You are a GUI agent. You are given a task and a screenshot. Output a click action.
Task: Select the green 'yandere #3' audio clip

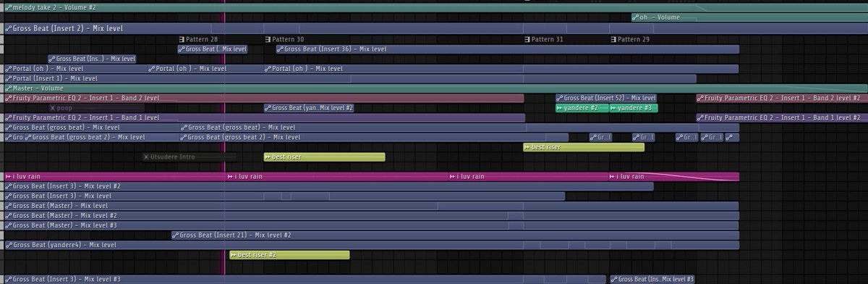tap(634, 108)
